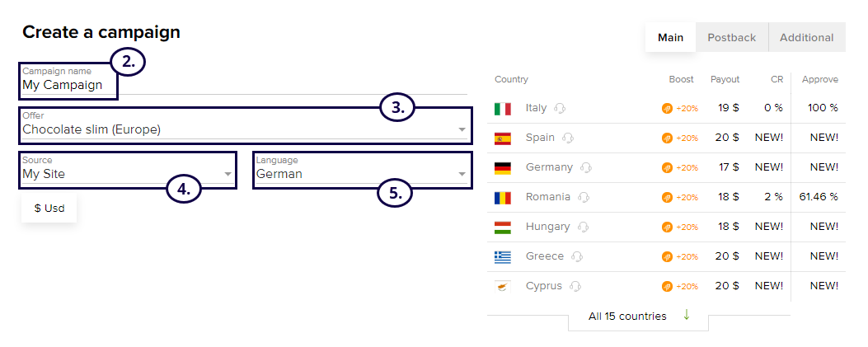
Task: Open the Additional tab
Action: click(806, 37)
